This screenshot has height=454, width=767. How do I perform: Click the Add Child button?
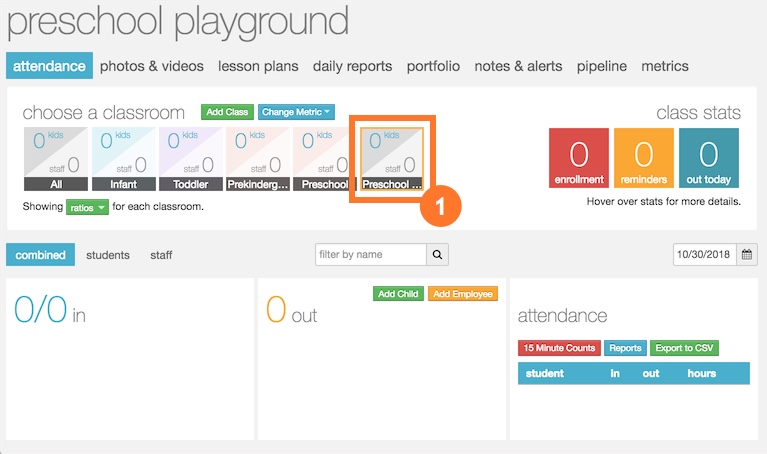[x=398, y=294]
